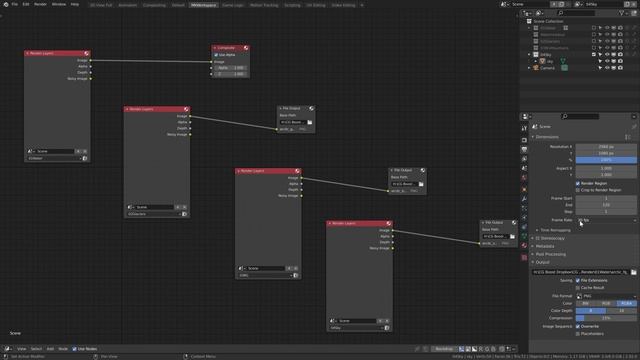
Task: Open the Physics properties tab
Action: point(524,218)
